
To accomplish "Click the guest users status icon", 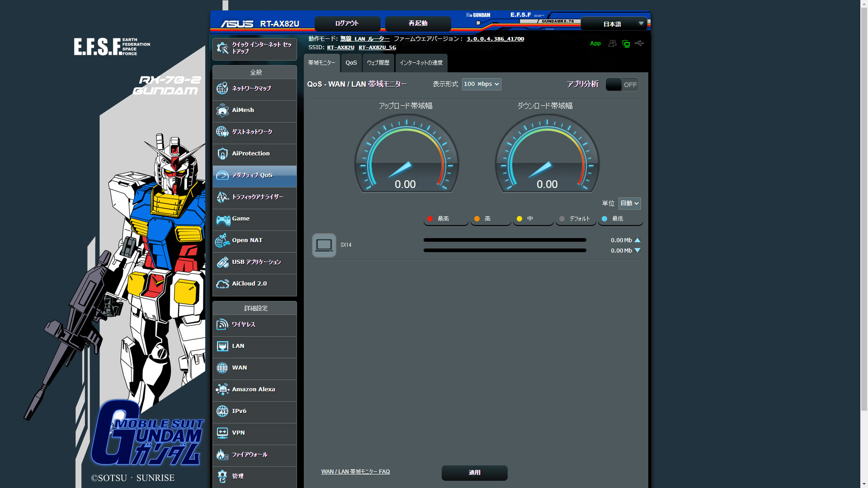I will pyautogui.click(x=612, y=43).
